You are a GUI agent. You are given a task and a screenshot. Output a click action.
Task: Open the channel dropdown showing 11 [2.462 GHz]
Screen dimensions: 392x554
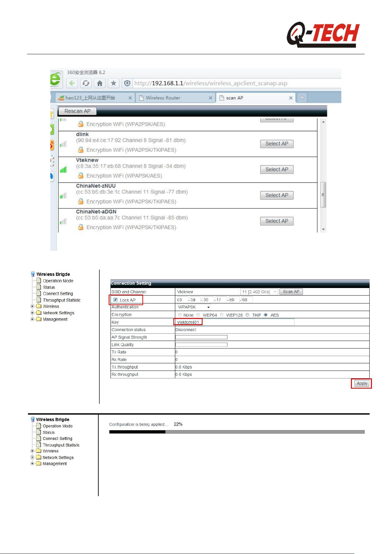click(x=259, y=292)
